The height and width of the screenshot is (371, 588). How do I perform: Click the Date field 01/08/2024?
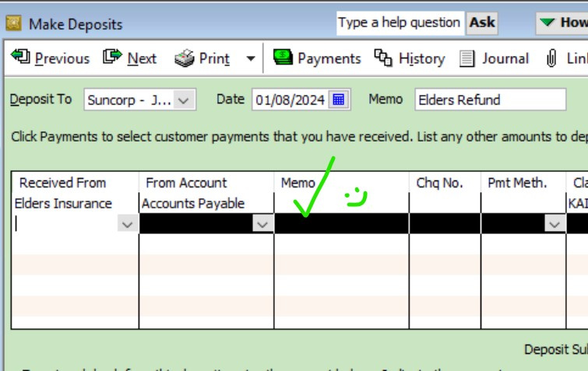[x=290, y=100]
